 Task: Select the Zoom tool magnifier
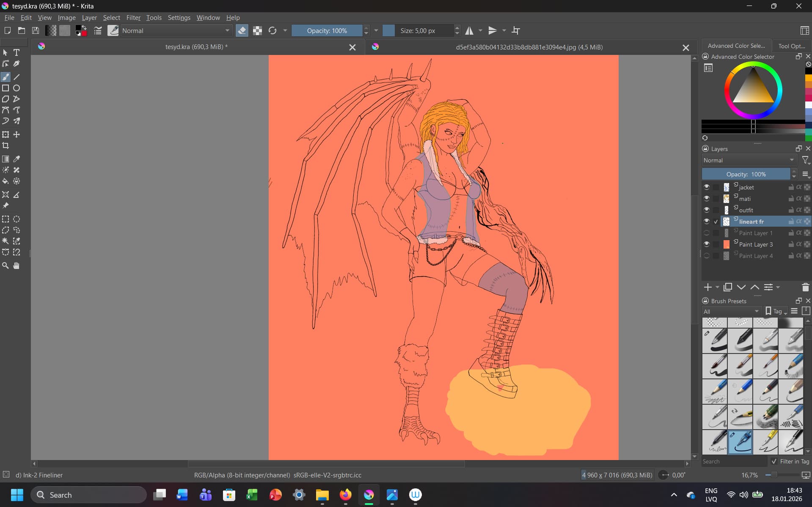6,266
